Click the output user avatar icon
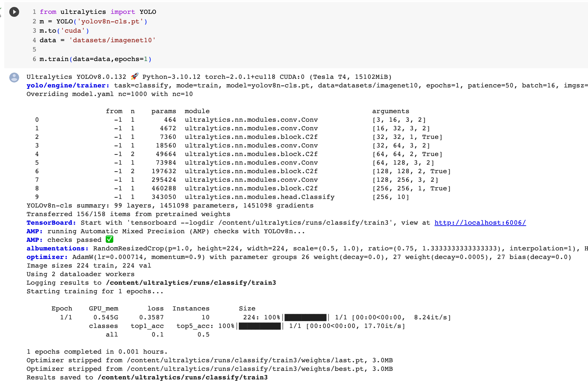The width and height of the screenshot is (588, 388). (14, 78)
